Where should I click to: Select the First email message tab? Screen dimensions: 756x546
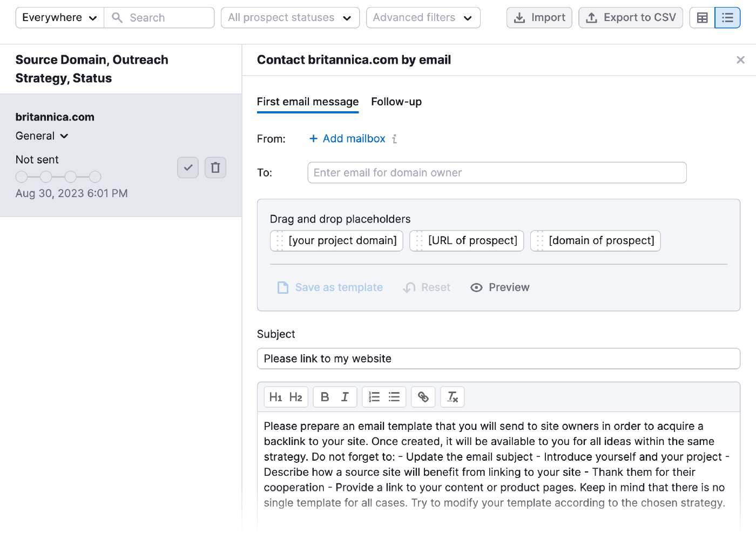[308, 102]
